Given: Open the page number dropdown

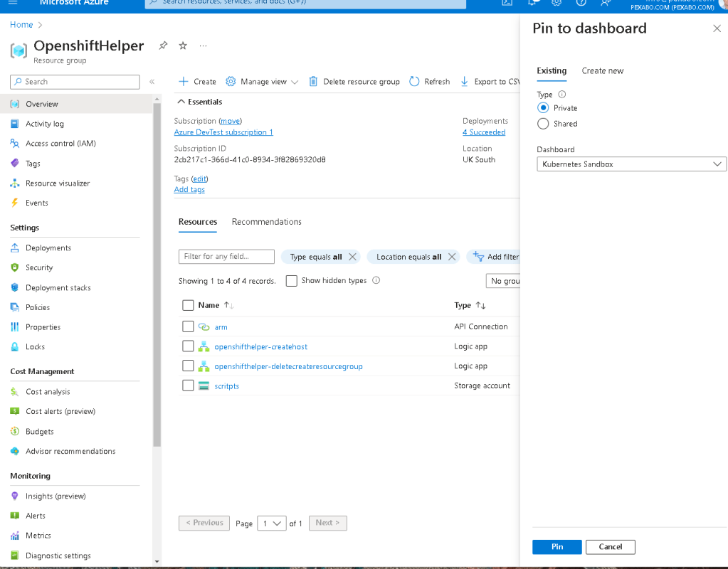Looking at the screenshot, I should point(272,523).
